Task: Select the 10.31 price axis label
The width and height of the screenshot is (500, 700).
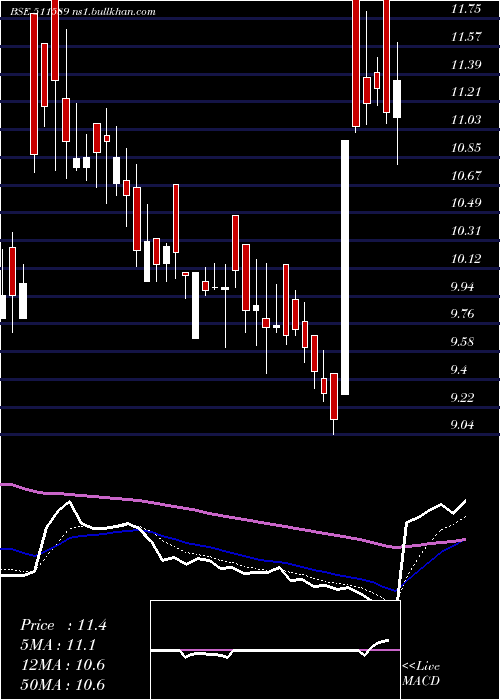Action: (x=466, y=231)
